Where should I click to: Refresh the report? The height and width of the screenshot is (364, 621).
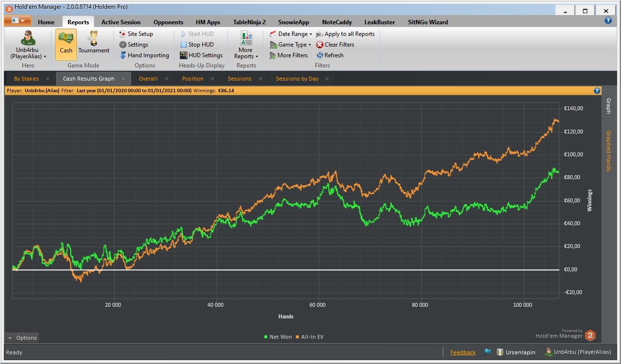[x=330, y=55]
